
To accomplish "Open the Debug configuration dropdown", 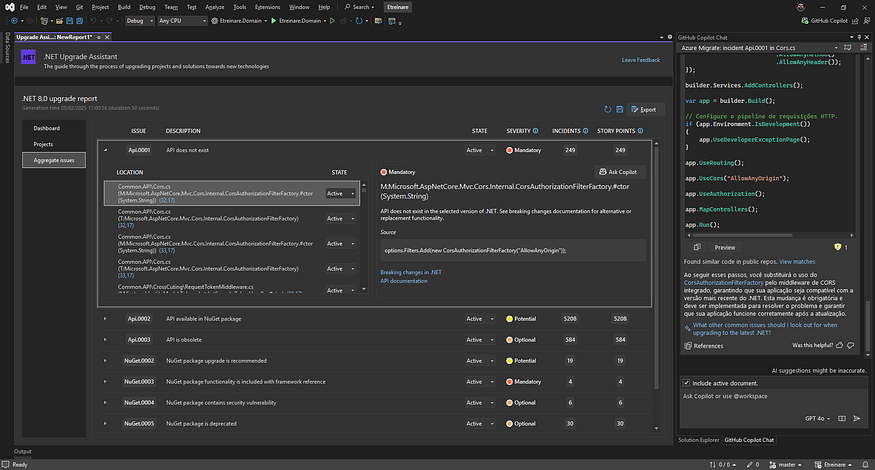I will coord(140,20).
